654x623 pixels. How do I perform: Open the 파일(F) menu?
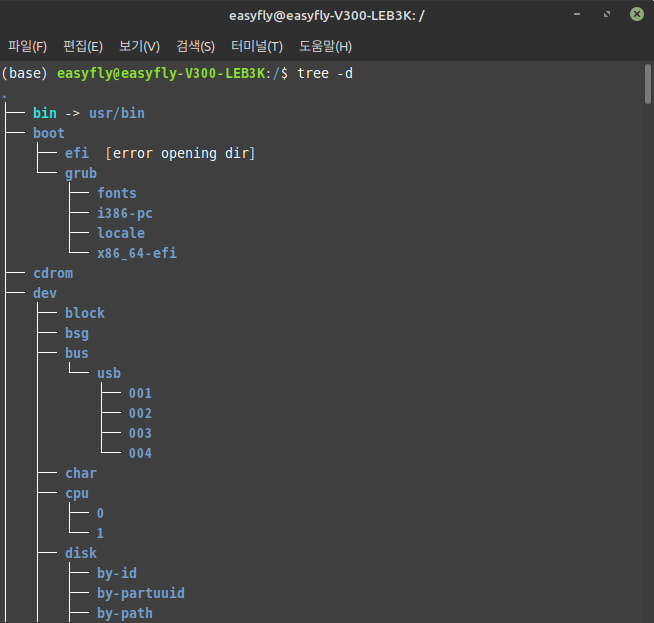pyautogui.click(x=28, y=46)
